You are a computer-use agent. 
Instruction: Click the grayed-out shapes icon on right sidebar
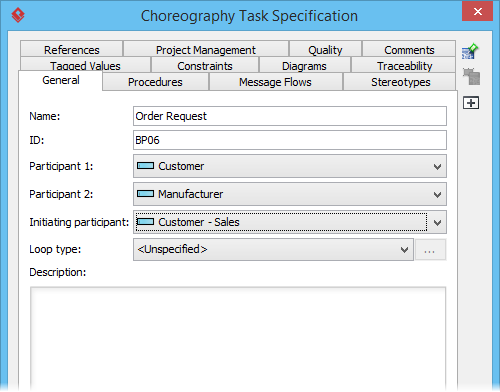point(471,77)
